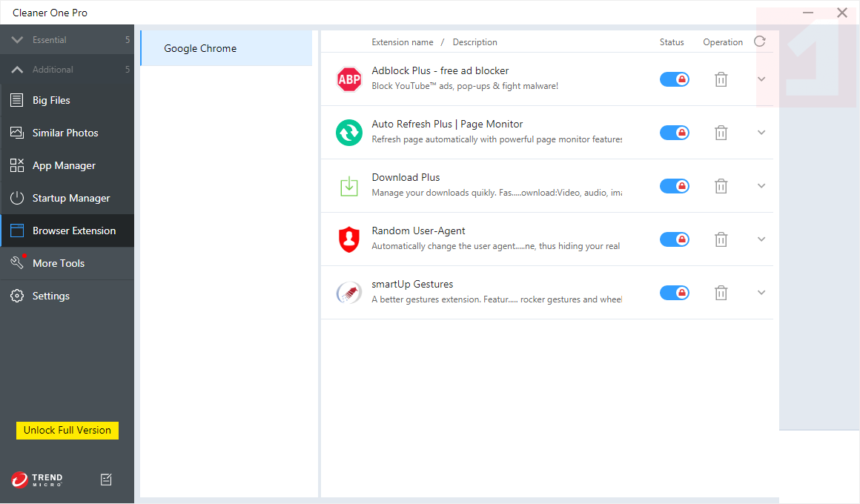Disable Download Plus toggle
Viewport: 860px width, 504px height.
click(x=674, y=186)
